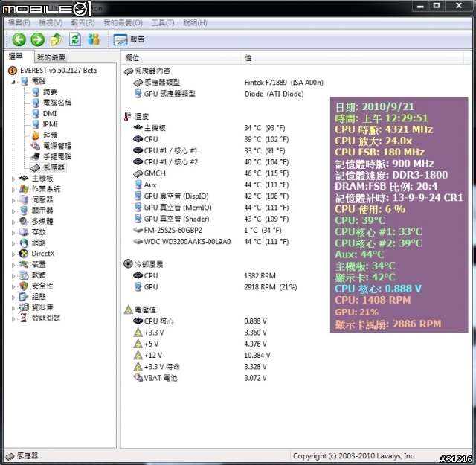Open the 報告 report toolbar button
The height and width of the screenshot is (465, 476).
tap(129, 39)
